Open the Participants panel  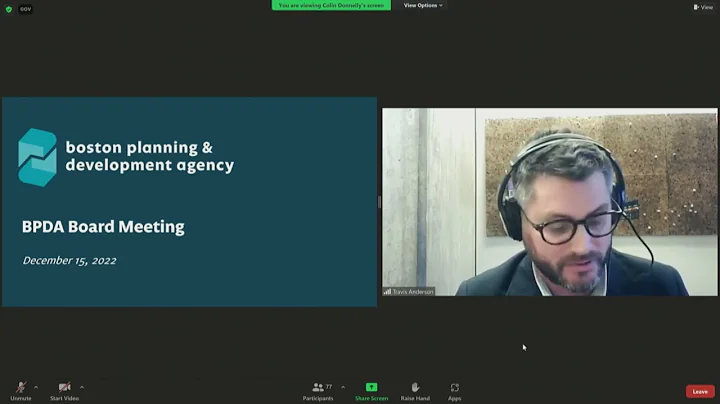318,391
